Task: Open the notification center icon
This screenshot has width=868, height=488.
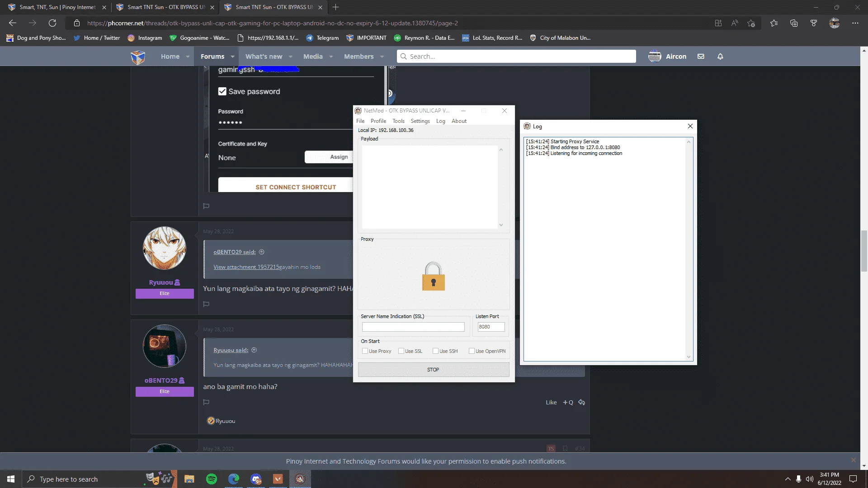Action: [853, 479]
